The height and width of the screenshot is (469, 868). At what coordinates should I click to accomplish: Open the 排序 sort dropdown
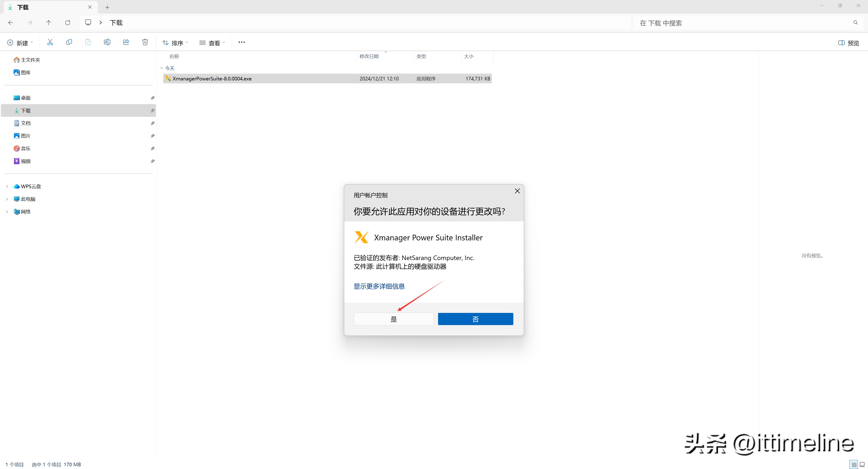pyautogui.click(x=175, y=43)
